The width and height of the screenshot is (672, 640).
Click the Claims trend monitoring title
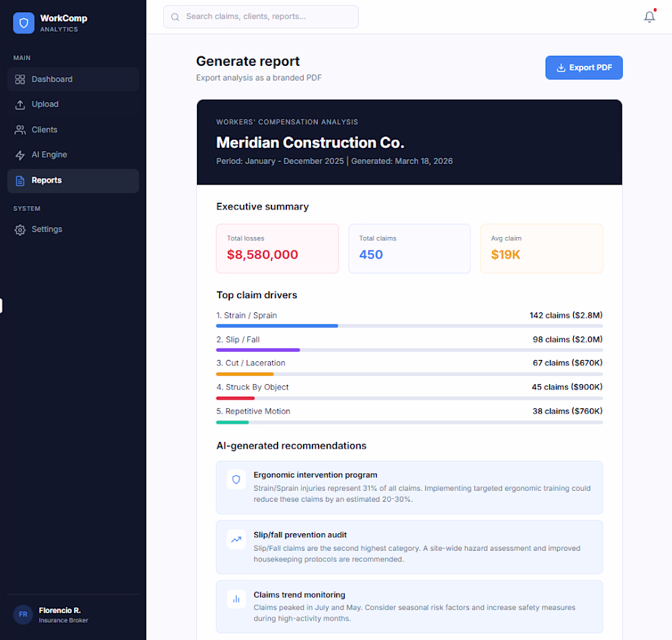click(x=299, y=595)
